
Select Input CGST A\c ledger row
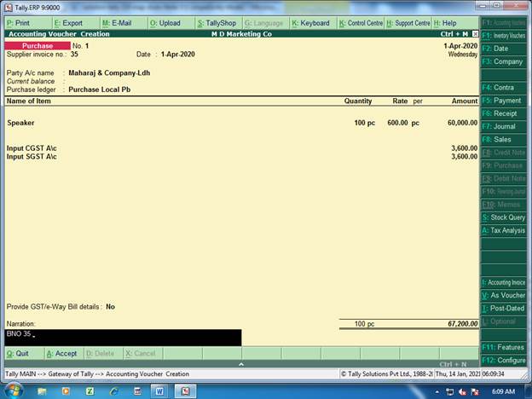coord(241,148)
